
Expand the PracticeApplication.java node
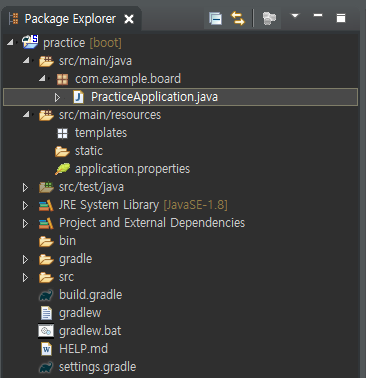[57, 97]
